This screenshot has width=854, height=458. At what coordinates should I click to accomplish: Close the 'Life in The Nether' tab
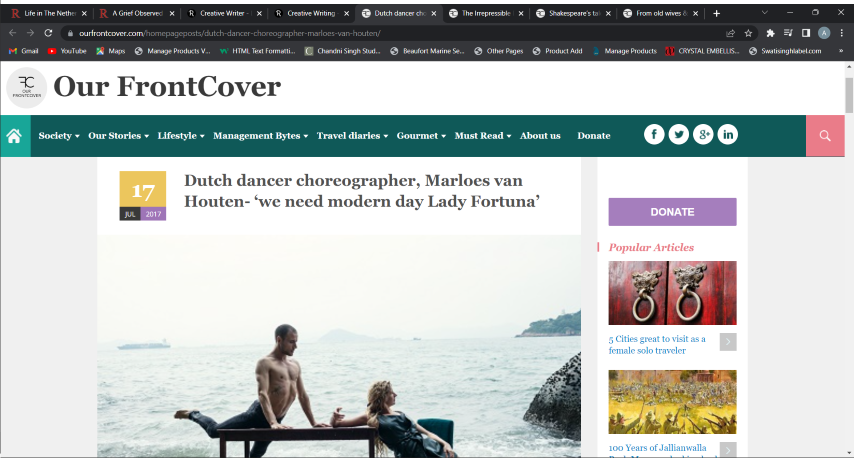coord(84,14)
